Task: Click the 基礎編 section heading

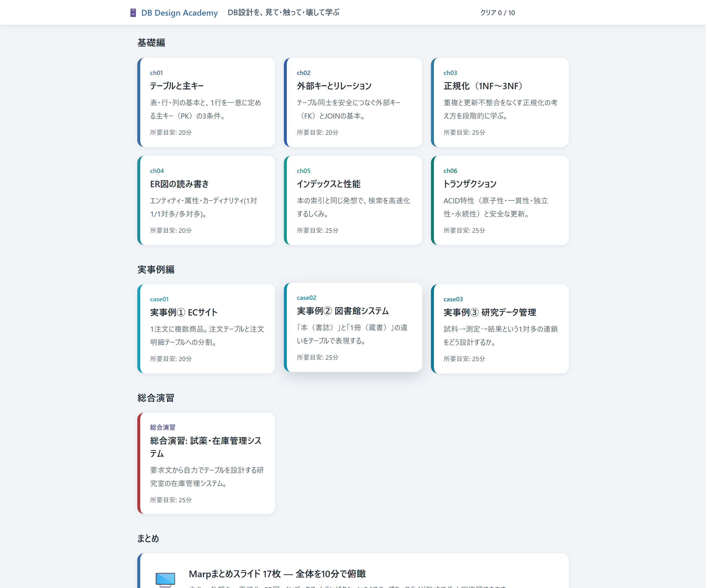Action: point(151,43)
